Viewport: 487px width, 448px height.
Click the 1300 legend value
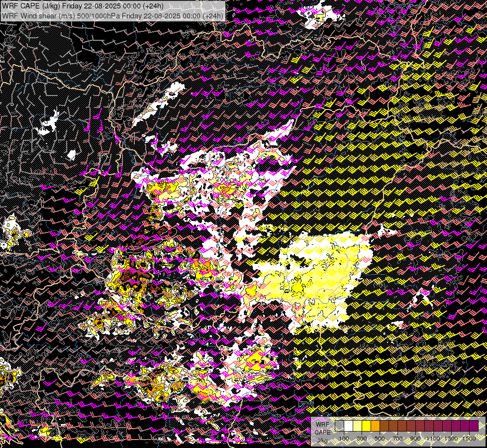451,439
